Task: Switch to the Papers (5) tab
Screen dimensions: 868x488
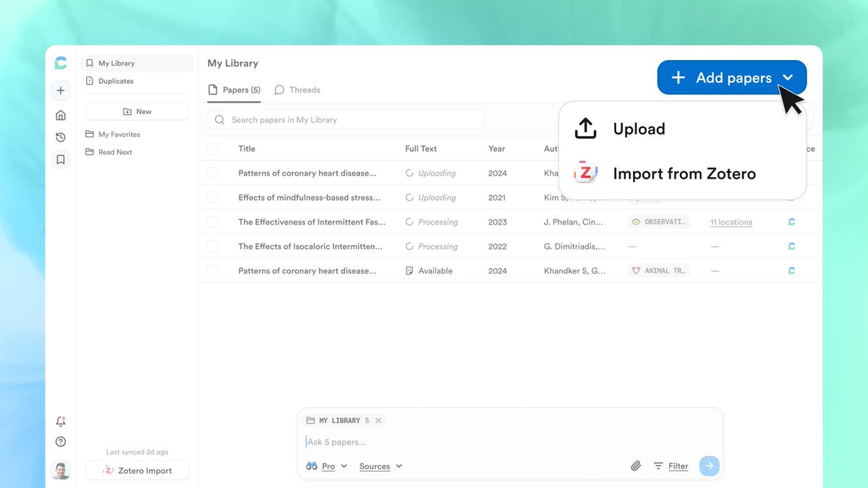Action: coord(234,90)
